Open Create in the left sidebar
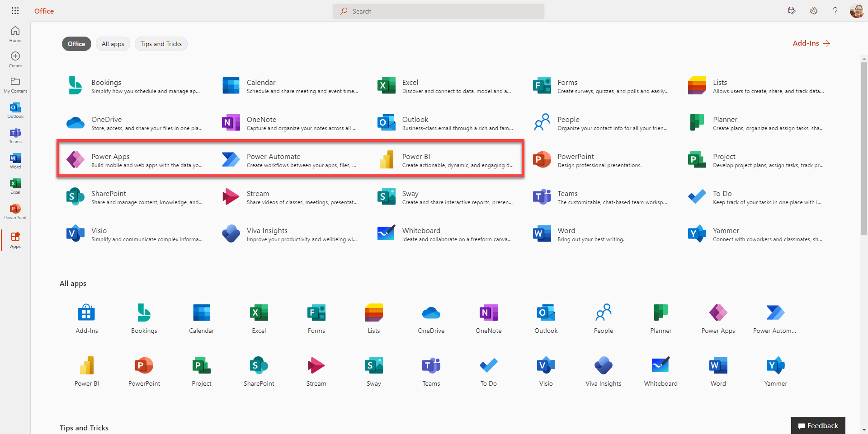Image resolution: width=868 pixels, height=434 pixels. (x=15, y=60)
